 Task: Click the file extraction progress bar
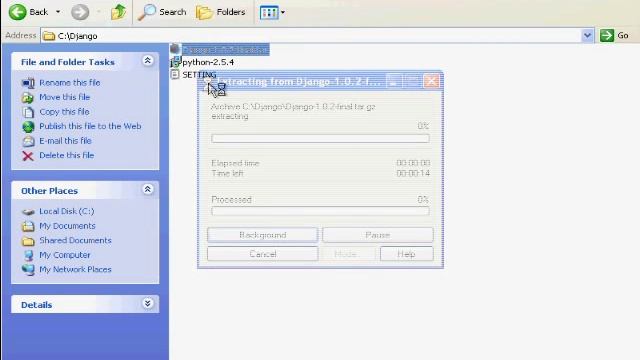[320, 138]
